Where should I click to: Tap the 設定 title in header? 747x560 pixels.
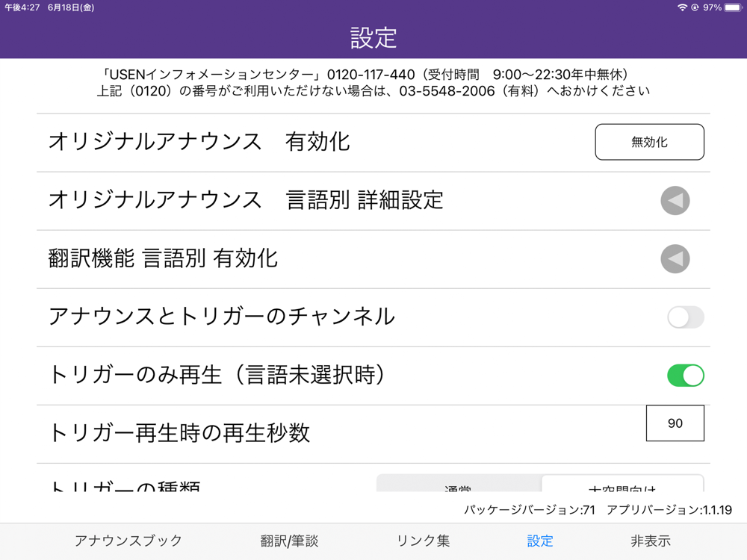click(x=373, y=37)
